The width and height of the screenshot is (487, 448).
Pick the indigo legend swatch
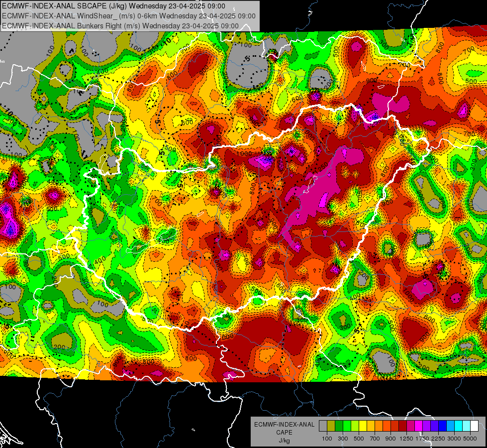pyautogui.click(x=434, y=426)
